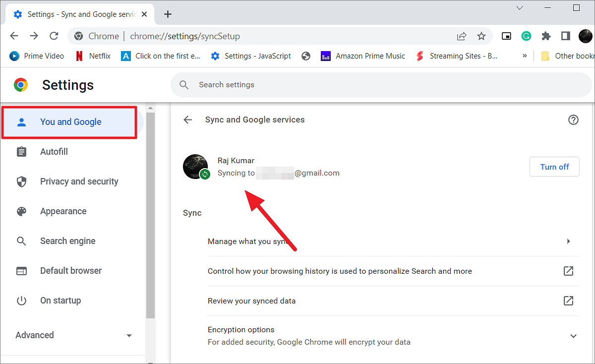Turn off sync for Raj Kumar
This screenshot has height=364, width=595.
(x=554, y=167)
